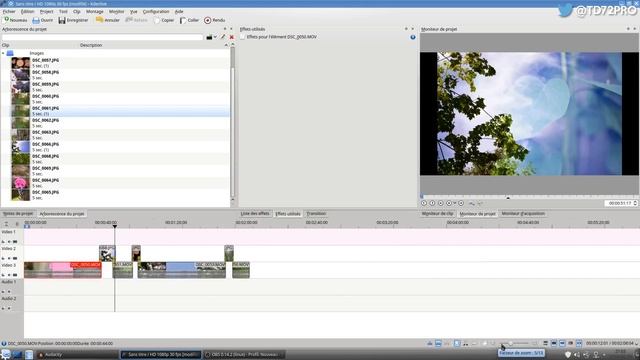Delete clip using the red X icon
640x360 pixels.
coord(231,37)
